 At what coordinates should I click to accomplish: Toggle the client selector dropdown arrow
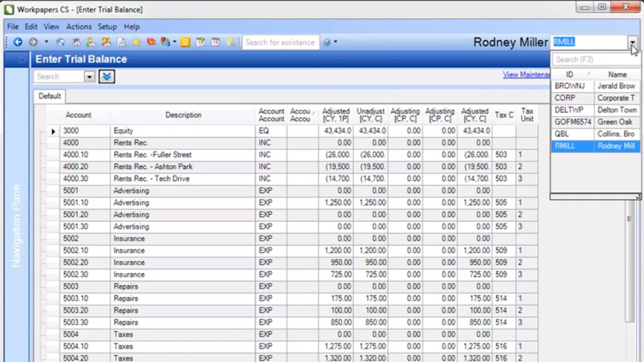(x=632, y=42)
